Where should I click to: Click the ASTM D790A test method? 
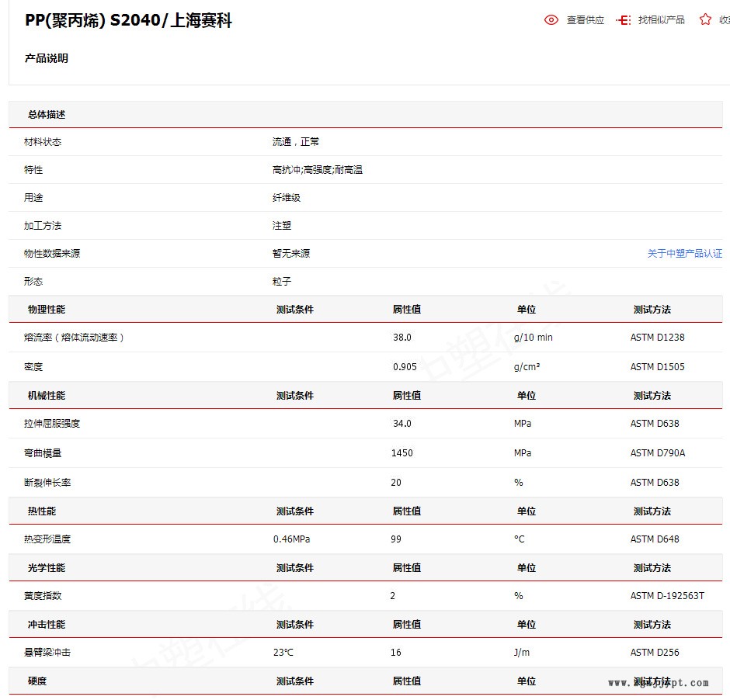pyautogui.click(x=657, y=453)
